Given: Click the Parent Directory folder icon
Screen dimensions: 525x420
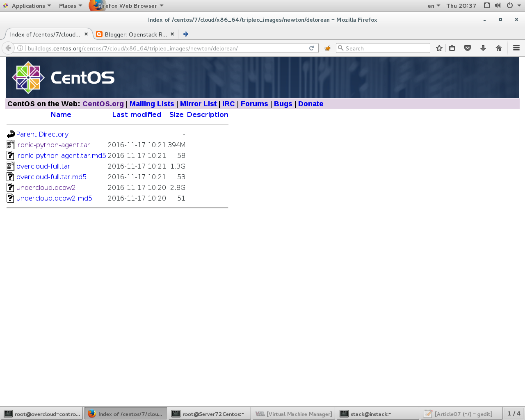Looking at the screenshot, I should (11, 134).
